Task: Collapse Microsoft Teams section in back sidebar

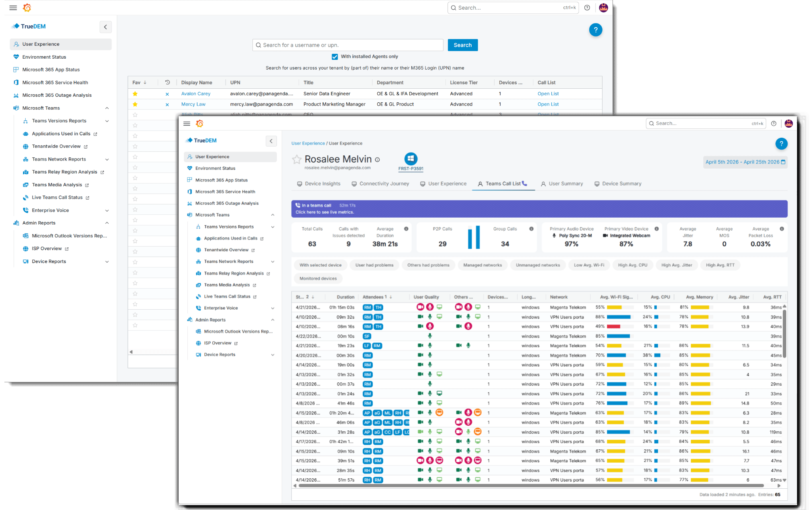Action: (107, 108)
